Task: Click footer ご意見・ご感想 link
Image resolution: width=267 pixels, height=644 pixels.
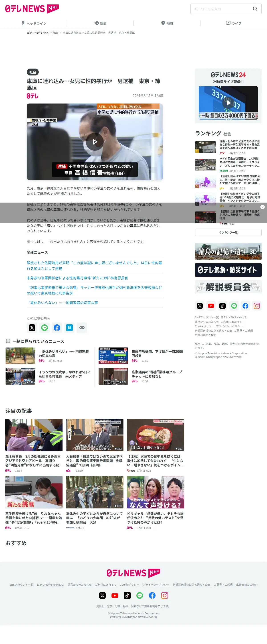Action: 223,585
